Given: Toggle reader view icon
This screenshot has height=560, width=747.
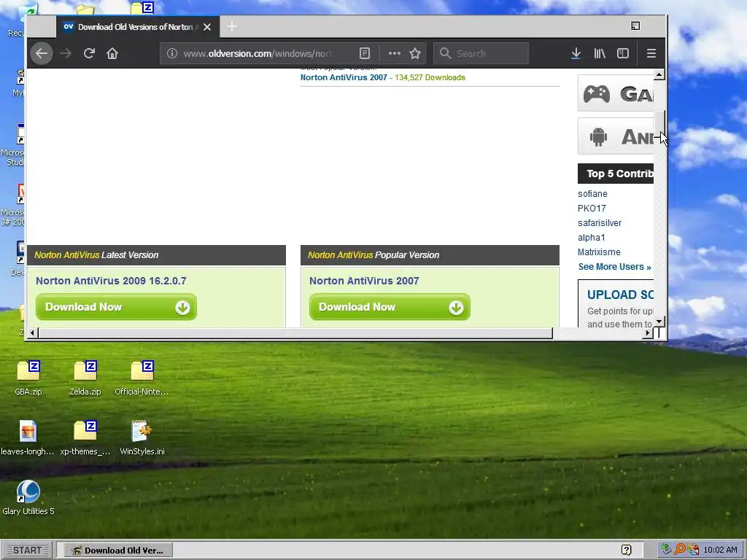Looking at the screenshot, I should click(365, 53).
